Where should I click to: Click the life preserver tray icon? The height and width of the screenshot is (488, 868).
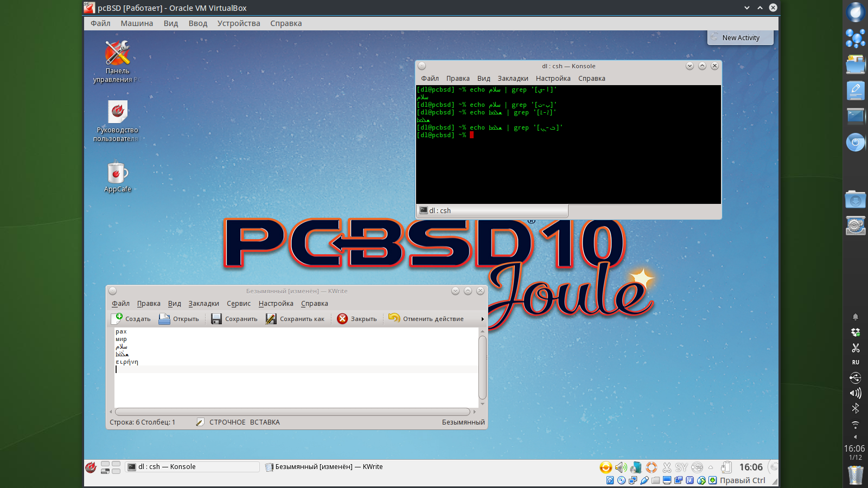(x=652, y=467)
